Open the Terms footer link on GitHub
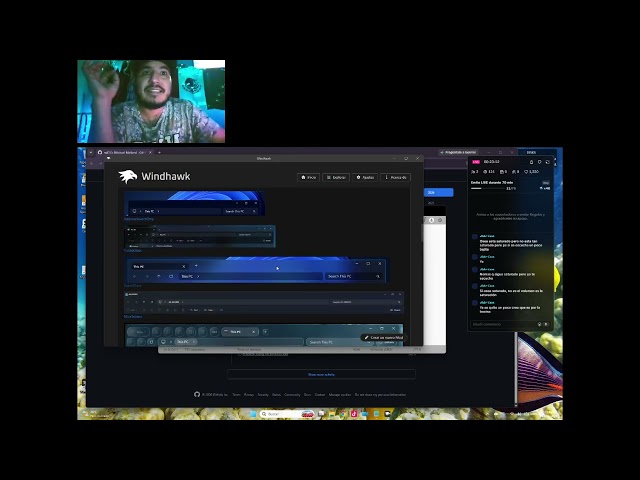Image resolution: width=640 pixels, height=480 pixels. pyautogui.click(x=236, y=395)
